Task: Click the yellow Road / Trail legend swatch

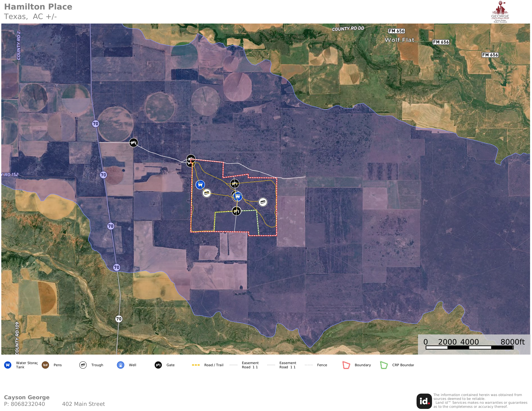Action: coord(196,365)
